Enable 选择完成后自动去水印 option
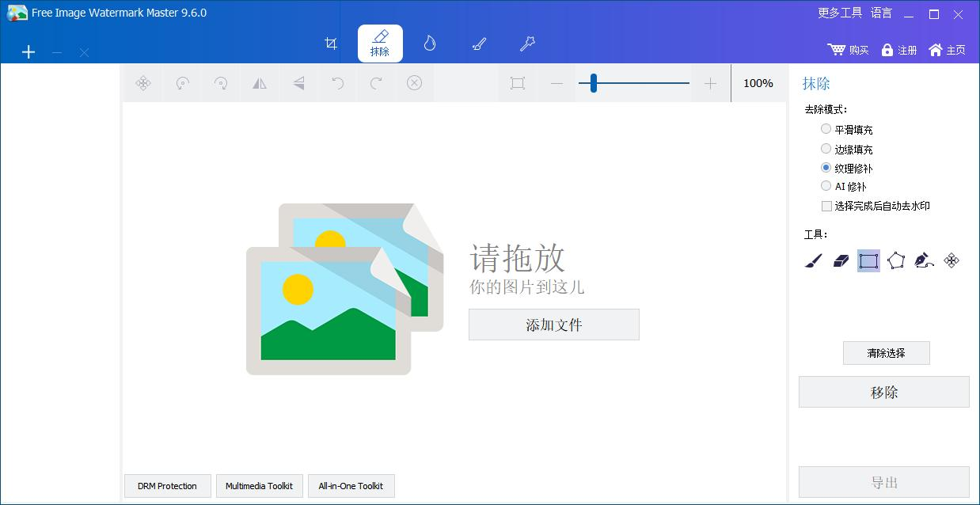The height and width of the screenshot is (505, 980). click(x=826, y=206)
